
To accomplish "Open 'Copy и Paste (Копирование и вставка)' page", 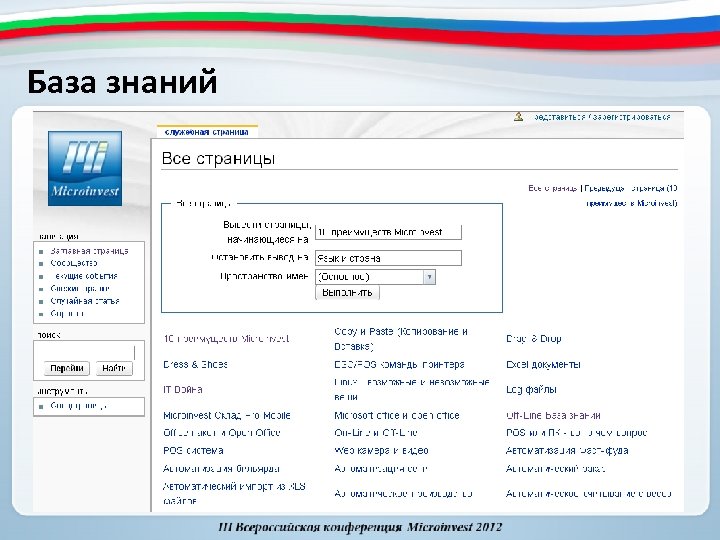I will click(401, 339).
